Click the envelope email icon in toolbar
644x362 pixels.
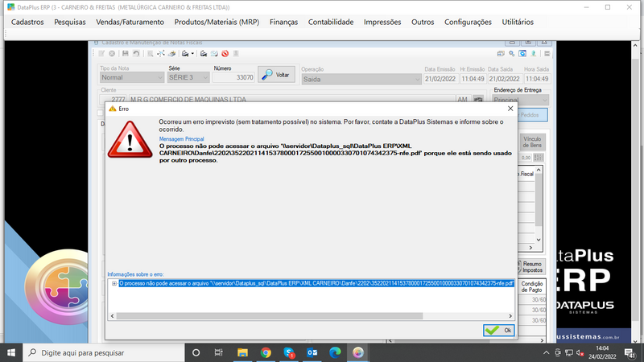tap(214, 53)
